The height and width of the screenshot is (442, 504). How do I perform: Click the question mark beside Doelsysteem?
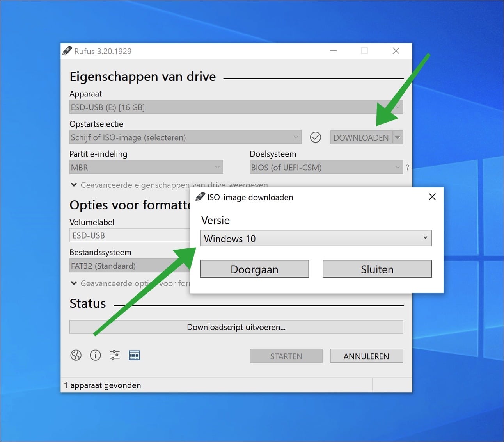click(407, 167)
